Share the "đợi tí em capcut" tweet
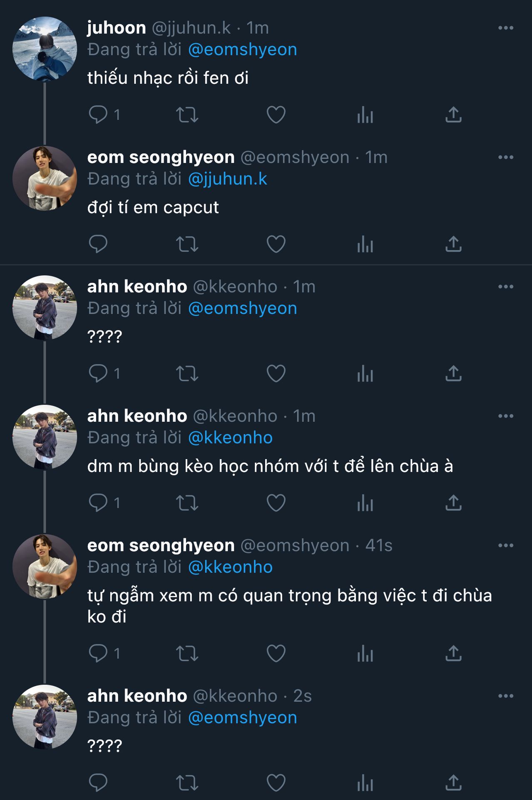Viewport: 532px width, 800px height. (453, 244)
